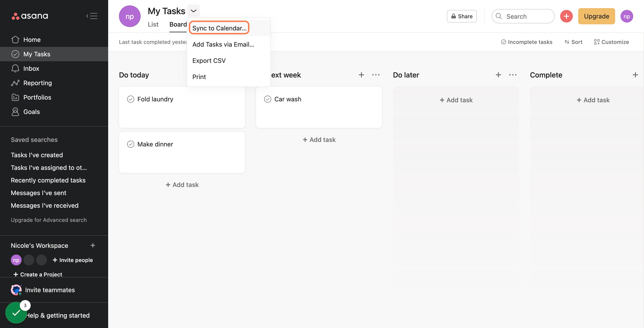Open Tasks I've created saved search
The height and width of the screenshot is (328, 644).
tap(37, 155)
